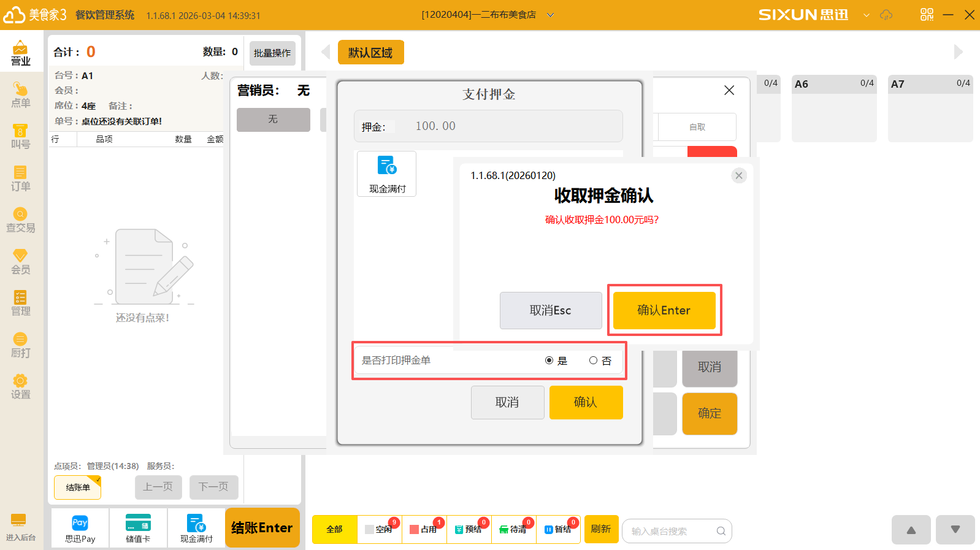
Task: Open the 厨打 kitchen print icon
Action: (x=20, y=345)
